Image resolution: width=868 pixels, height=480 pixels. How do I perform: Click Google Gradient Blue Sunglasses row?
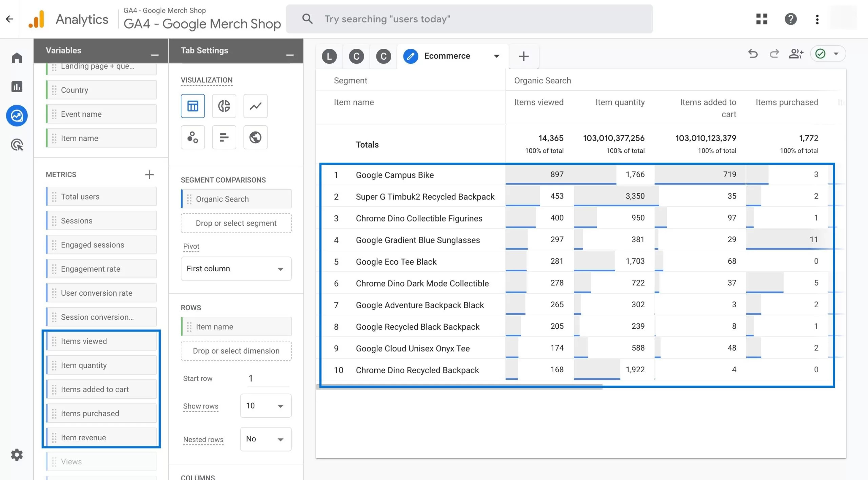(418, 240)
